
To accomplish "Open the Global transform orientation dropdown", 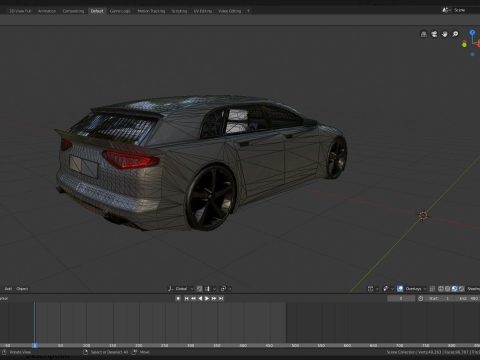I will (181, 289).
